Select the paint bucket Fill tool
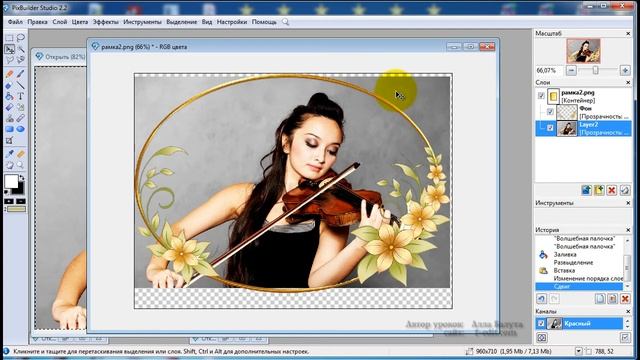Viewport: 640px width, 360px height. point(9,96)
